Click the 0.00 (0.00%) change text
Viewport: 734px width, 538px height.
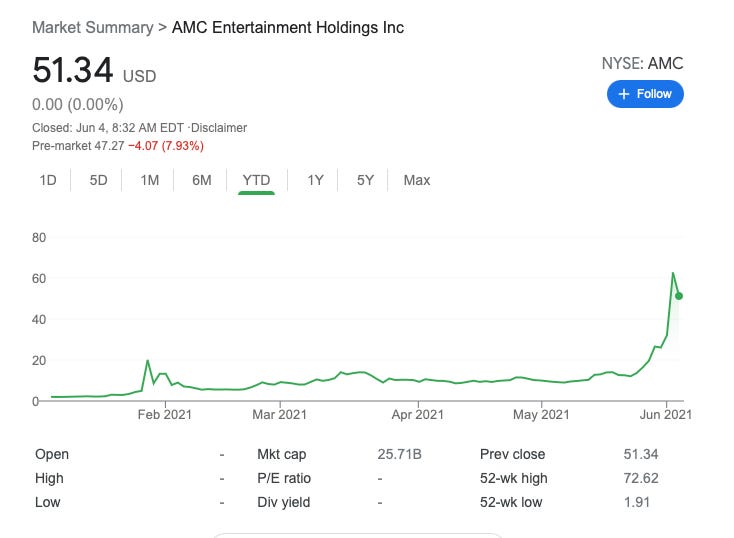tap(78, 104)
